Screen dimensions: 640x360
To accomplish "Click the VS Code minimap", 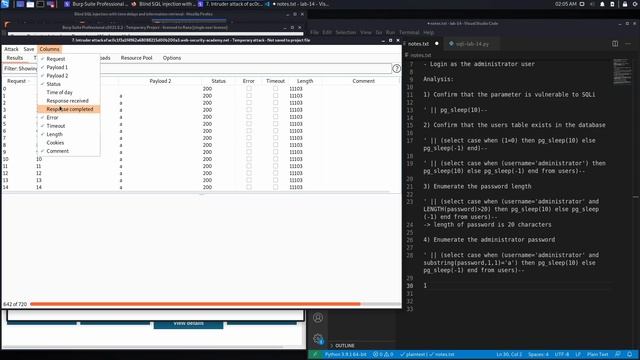I will click(x=622, y=71).
